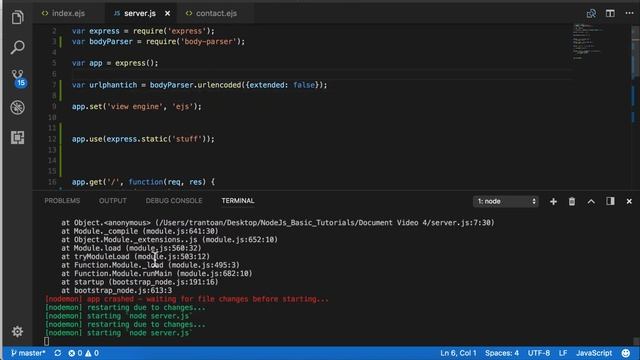Change encoding via 'UTF-8' status item
The width and height of the screenshot is (640, 360).
(539, 353)
